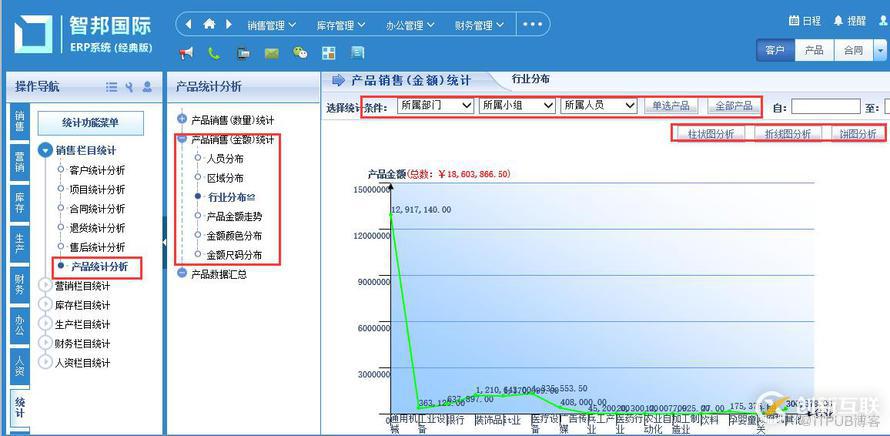Click the forward arrow in navigation bar
The image size is (890, 436).
click(229, 24)
